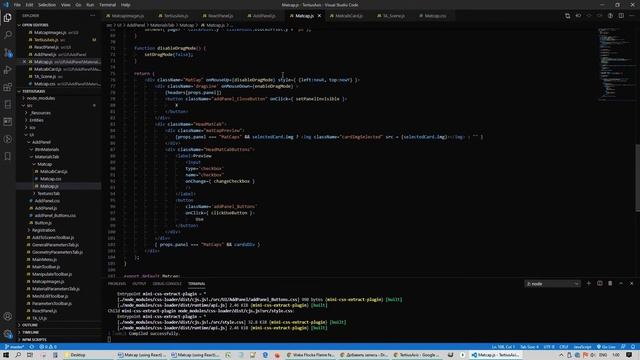Open the Accounts icon in activity bar
Viewport: 640px width, 360px height.
(8, 316)
